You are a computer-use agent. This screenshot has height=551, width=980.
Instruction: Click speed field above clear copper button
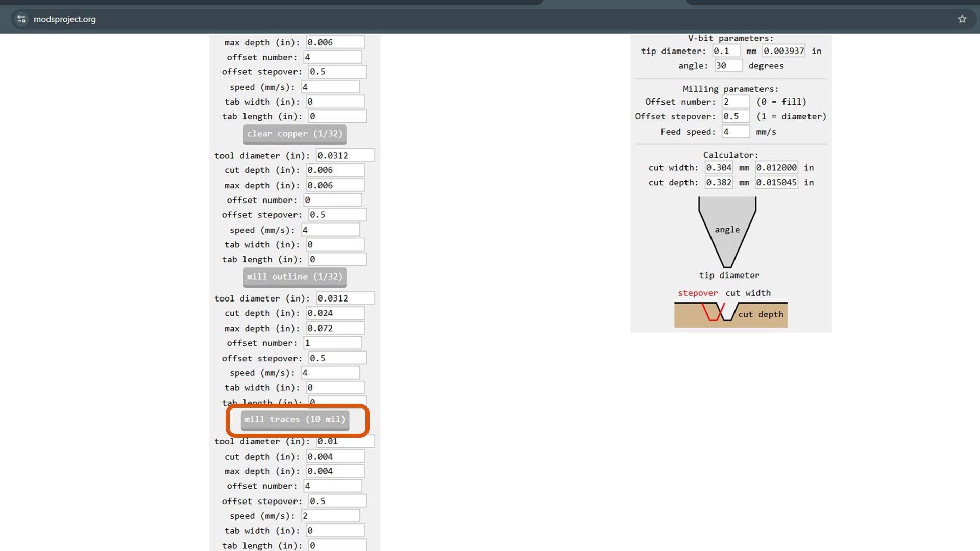tap(330, 87)
